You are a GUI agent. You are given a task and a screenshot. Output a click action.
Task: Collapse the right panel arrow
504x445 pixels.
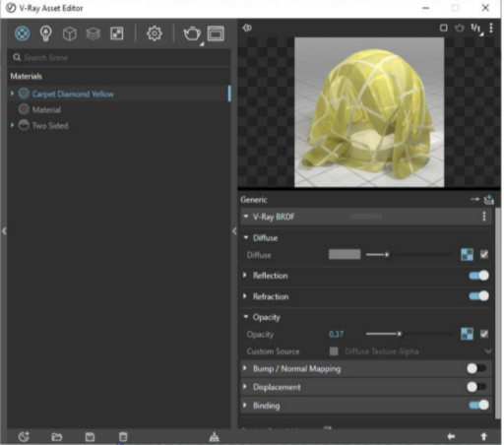point(234,231)
